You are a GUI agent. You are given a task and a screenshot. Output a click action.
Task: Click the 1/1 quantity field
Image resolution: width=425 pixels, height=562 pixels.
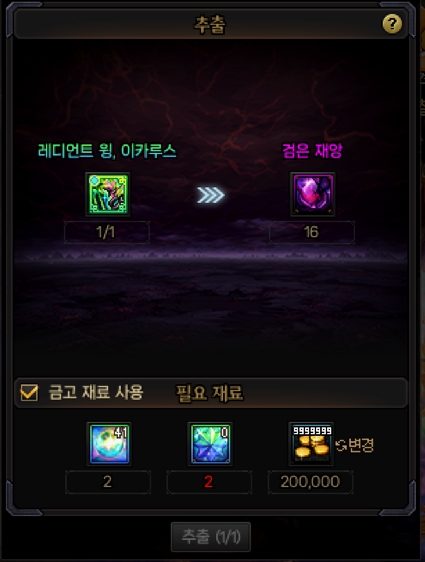106,232
